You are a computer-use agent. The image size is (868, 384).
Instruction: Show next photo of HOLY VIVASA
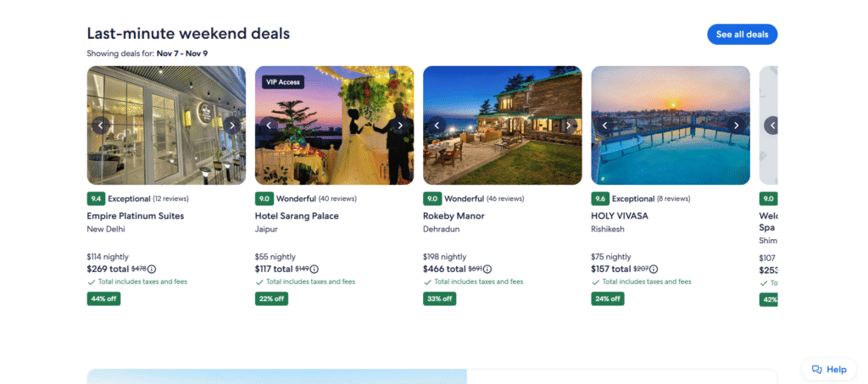tap(736, 125)
